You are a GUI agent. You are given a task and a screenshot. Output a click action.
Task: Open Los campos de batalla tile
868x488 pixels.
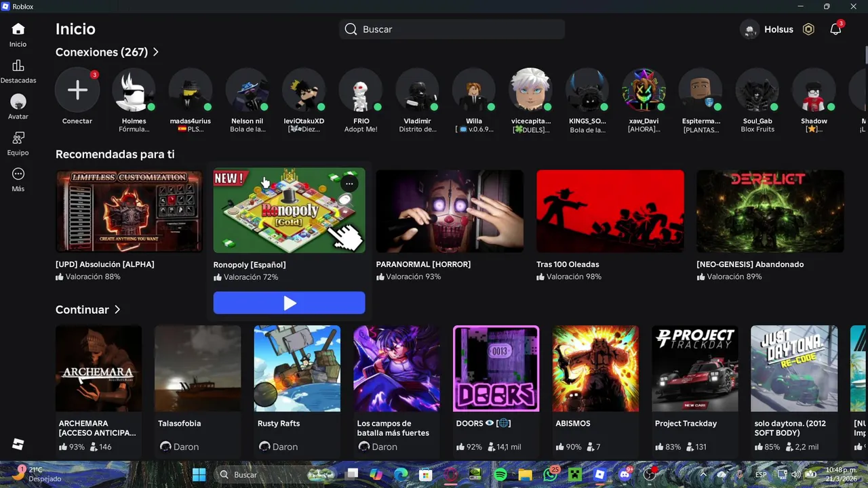[397, 368]
